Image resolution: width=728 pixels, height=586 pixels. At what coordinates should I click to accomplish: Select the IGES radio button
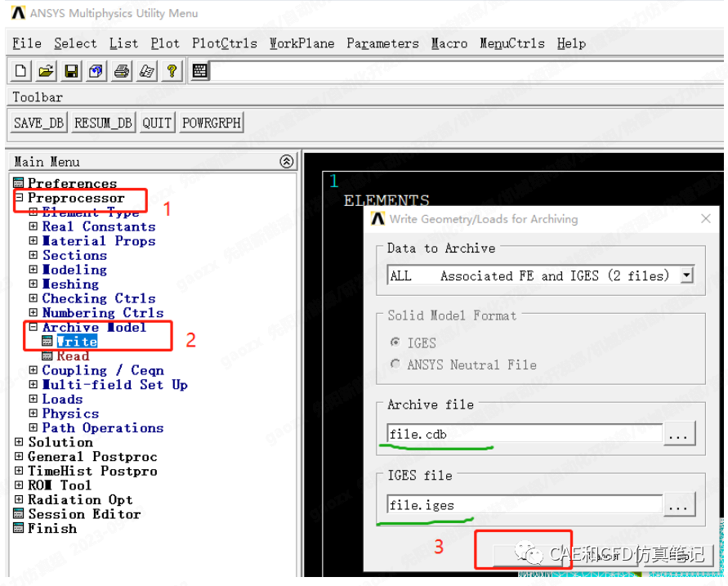point(395,342)
